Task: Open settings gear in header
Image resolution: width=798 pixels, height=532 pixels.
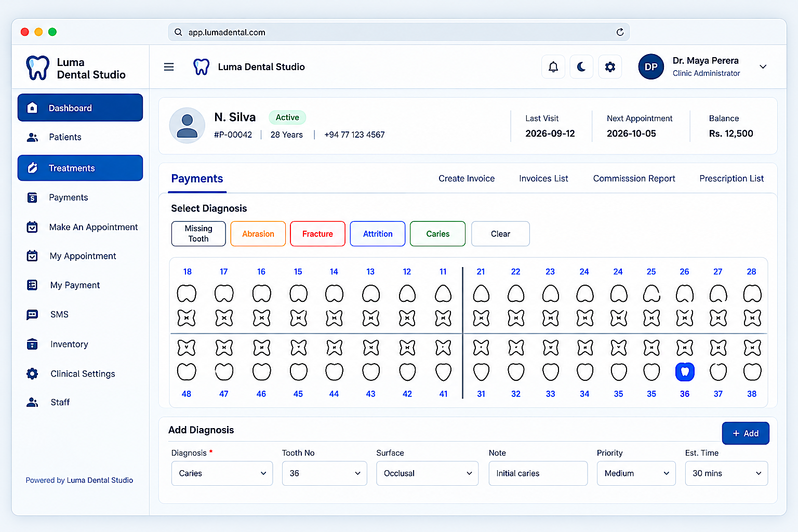Action: (x=610, y=67)
